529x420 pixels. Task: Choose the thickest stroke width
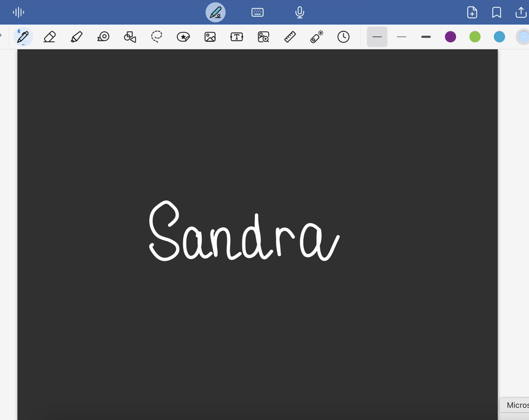click(426, 37)
